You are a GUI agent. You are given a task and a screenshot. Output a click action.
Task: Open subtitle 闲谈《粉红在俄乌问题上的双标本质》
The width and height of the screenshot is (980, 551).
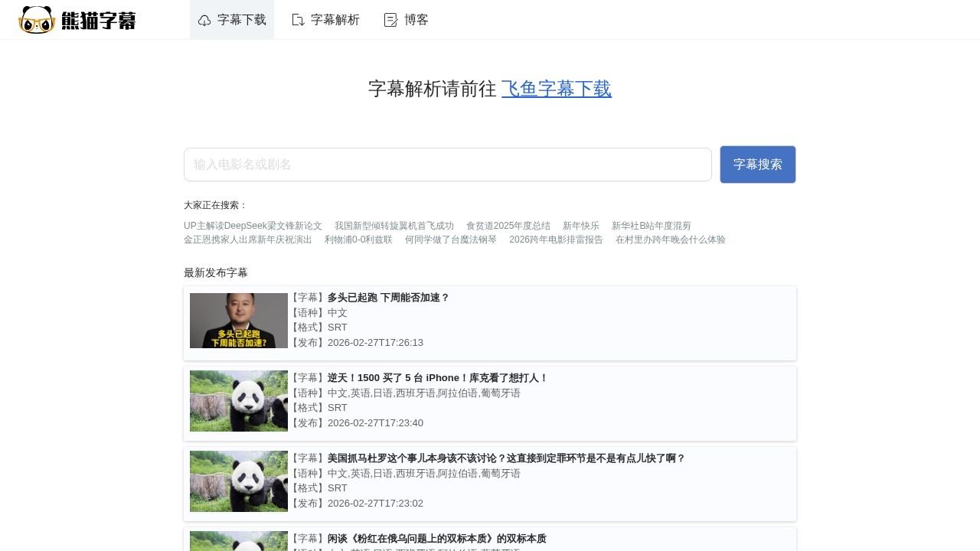[x=436, y=539]
